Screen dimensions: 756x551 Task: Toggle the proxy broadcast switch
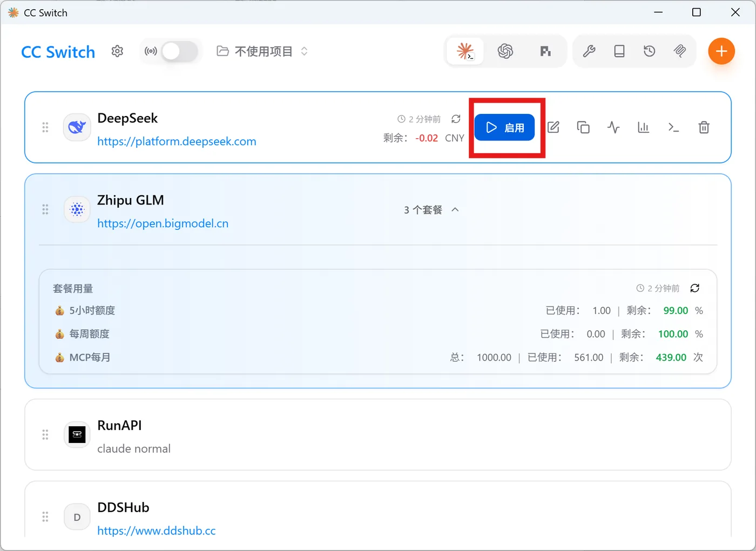(180, 51)
